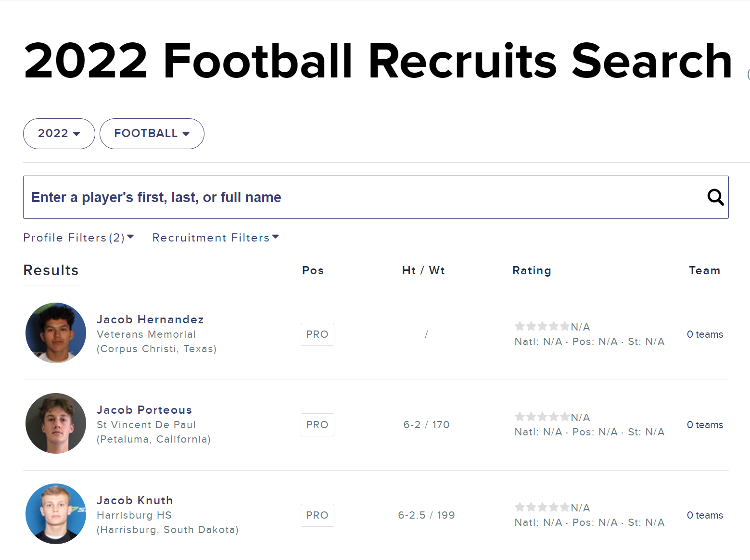Open the 2022 year dropdown
Screen dimensions: 750x560
click(59, 134)
